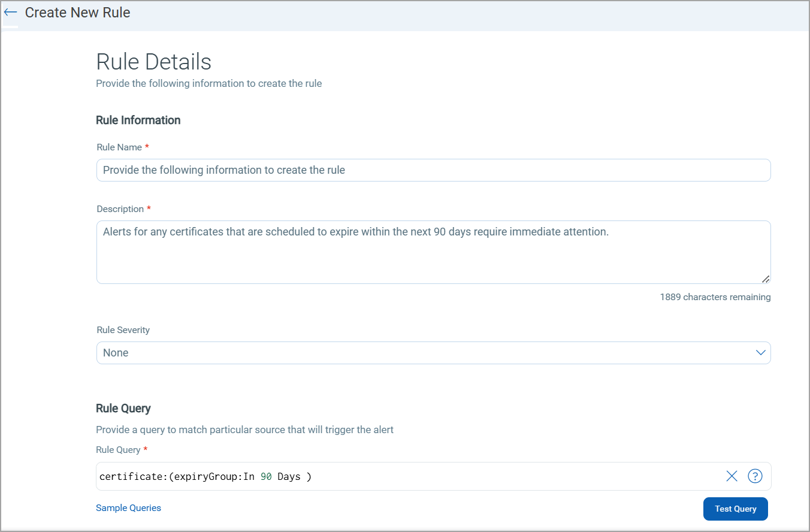Click the Create New Rule title
Image resolution: width=810 pixels, height=532 pixels.
(77, 13)
